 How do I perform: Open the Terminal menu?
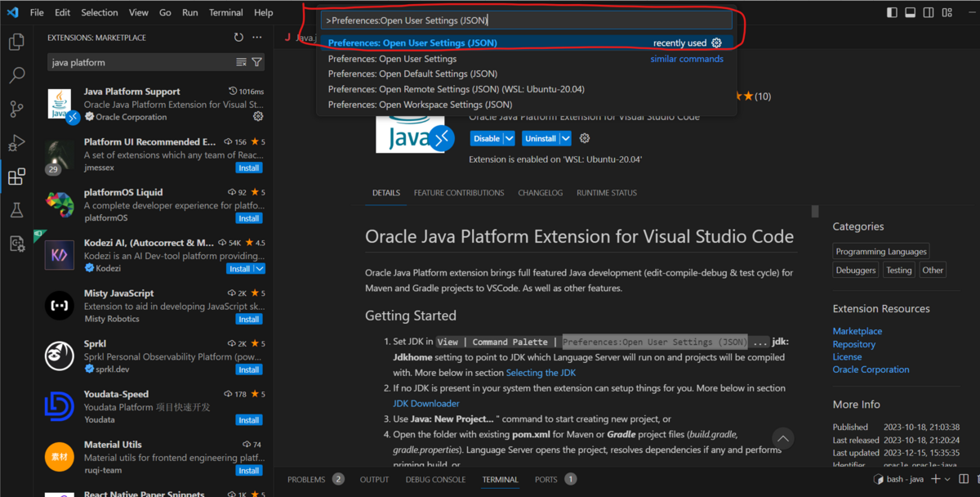226,12
